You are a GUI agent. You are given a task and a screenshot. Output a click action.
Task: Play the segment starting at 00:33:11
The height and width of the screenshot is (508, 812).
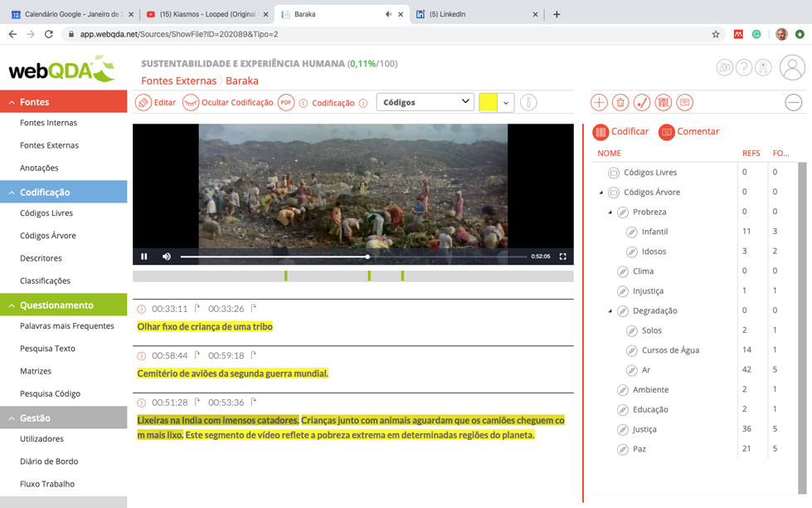(141, 309)
